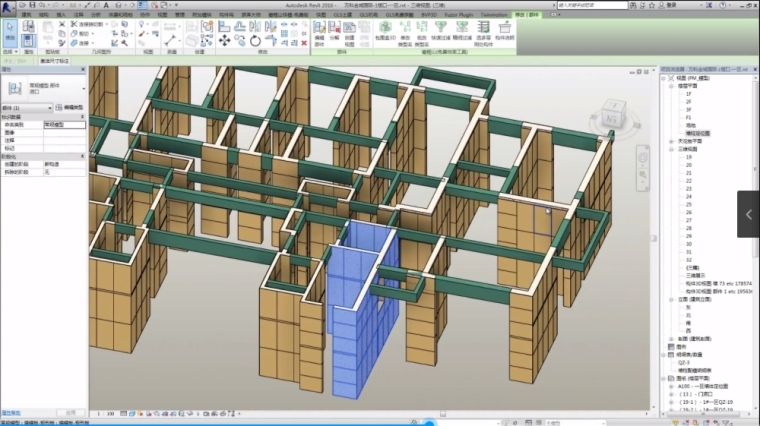
Task: Click the Move tool four-arrow icon
Action: tap(224, 41)
